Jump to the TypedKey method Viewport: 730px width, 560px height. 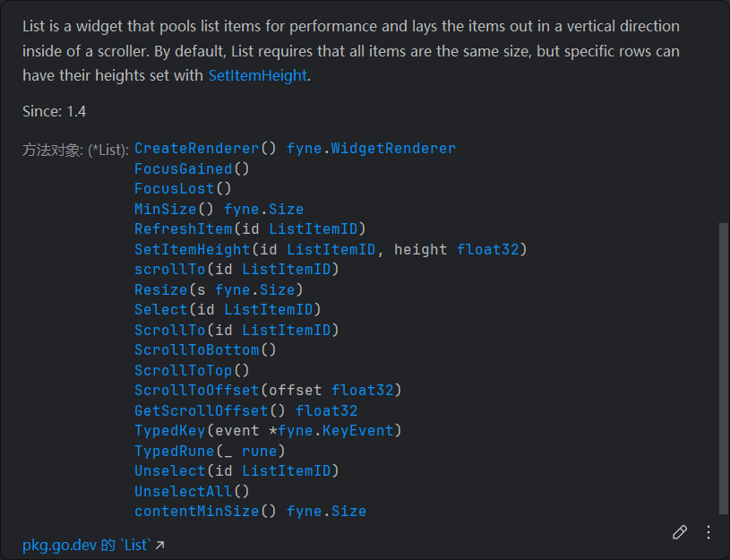[x=169, y=430]
